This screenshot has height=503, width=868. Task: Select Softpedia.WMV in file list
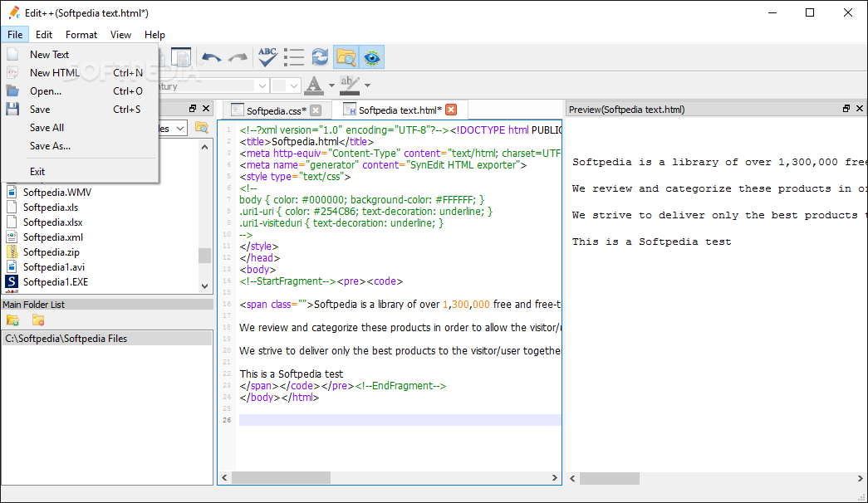pyautogui.click(x=57, y=192)
